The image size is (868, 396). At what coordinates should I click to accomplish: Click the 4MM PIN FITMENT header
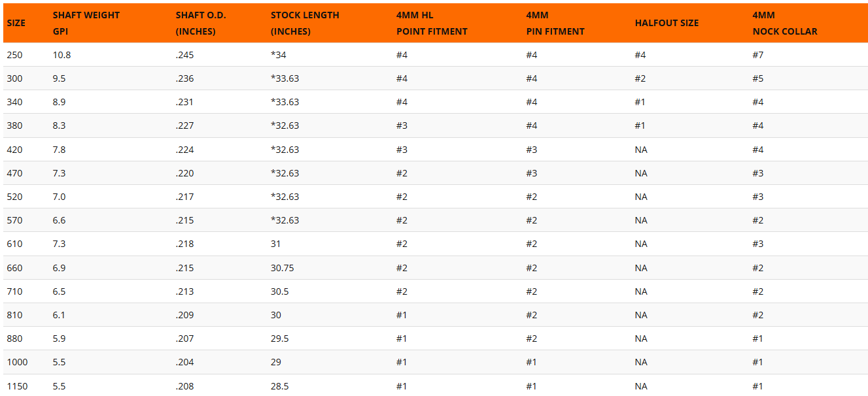click(x=555, y=23)
